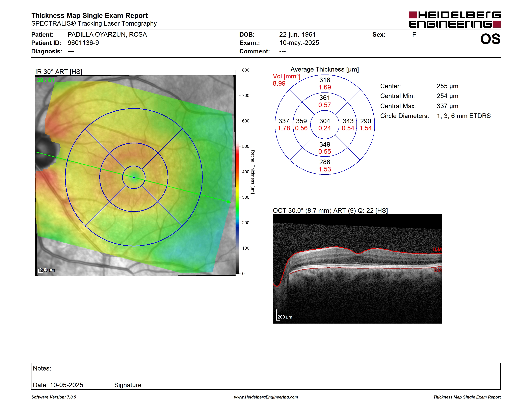Click the ILM layer label on OCT
This screenshot has height=411, width=532.
point(437,249)
